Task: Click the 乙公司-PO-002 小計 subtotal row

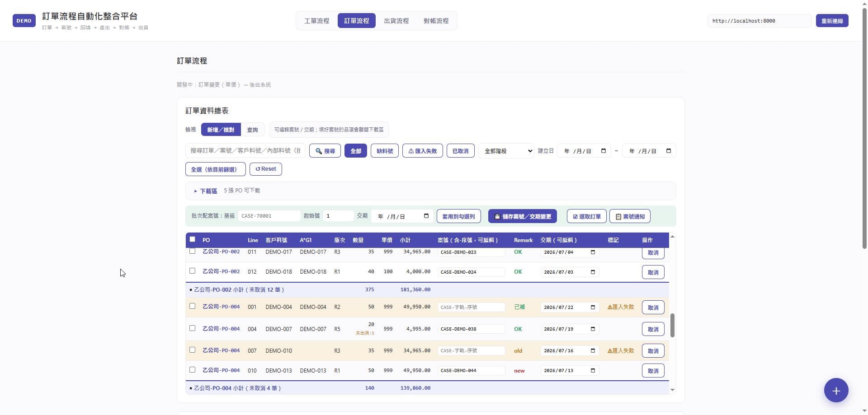Action: (x=427, y=289)
